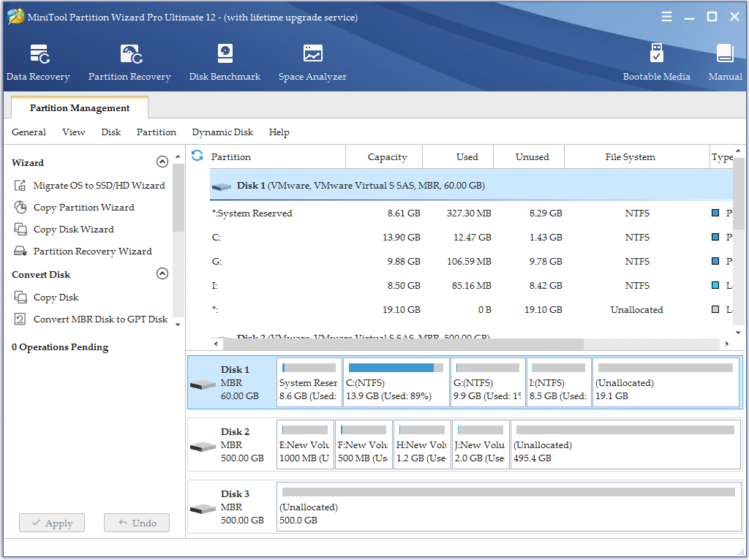The height and width of the screenshot is (560, 749).
Task: Click the gray type swatch in the unallocated row
Action: (715, 309)
